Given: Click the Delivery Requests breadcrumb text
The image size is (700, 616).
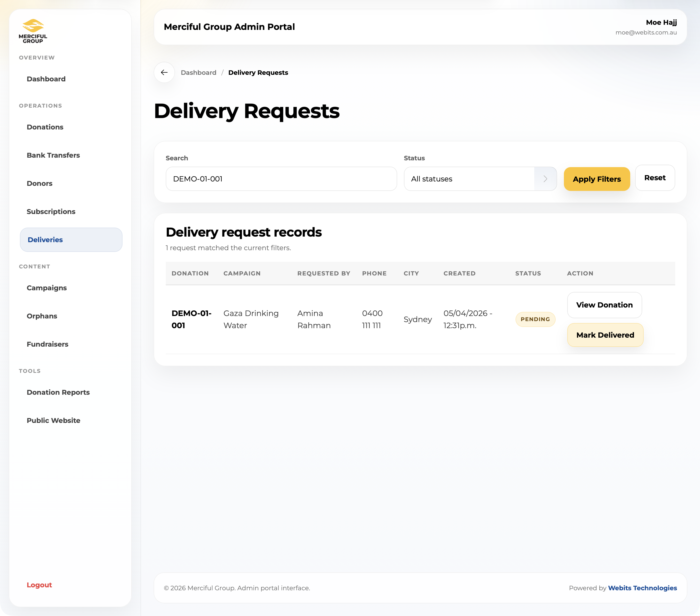Looking at the screenshot, I should pos(258,73).
